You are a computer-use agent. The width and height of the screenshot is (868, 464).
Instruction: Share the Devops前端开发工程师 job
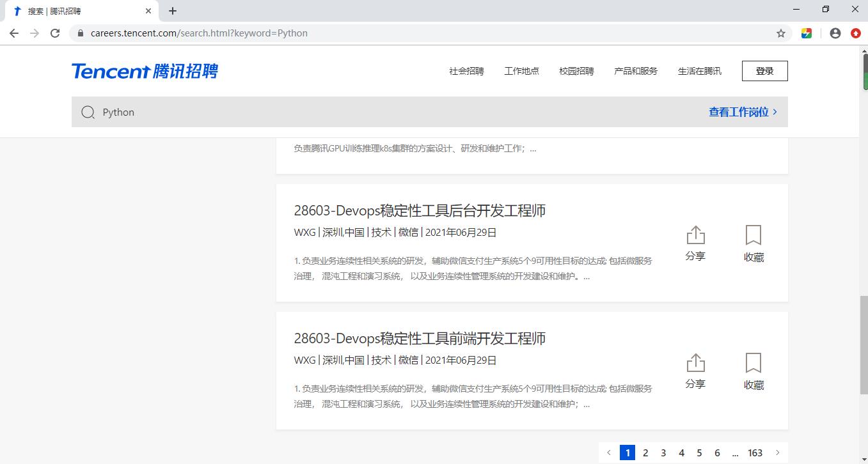tap(695, 371)
